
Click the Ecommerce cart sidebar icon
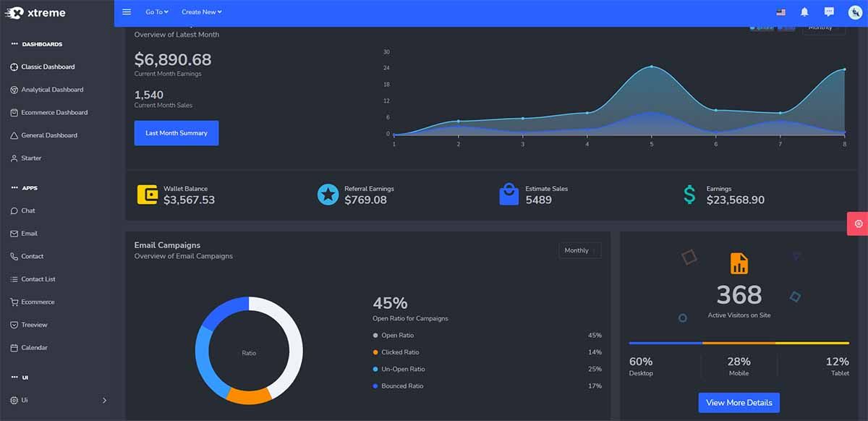click(14, 302)
